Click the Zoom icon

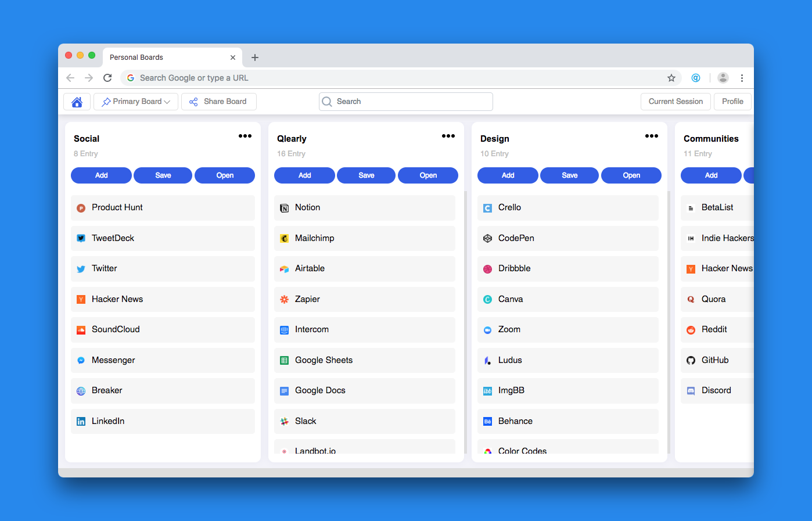point(488,330)
